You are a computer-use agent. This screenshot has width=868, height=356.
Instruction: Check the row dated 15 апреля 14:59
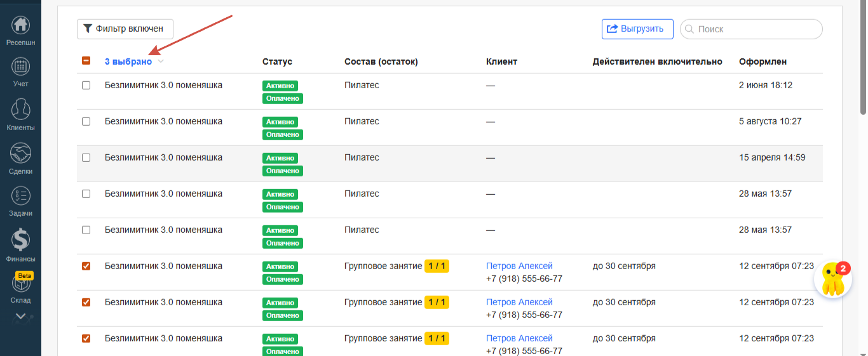pos(86,157)
